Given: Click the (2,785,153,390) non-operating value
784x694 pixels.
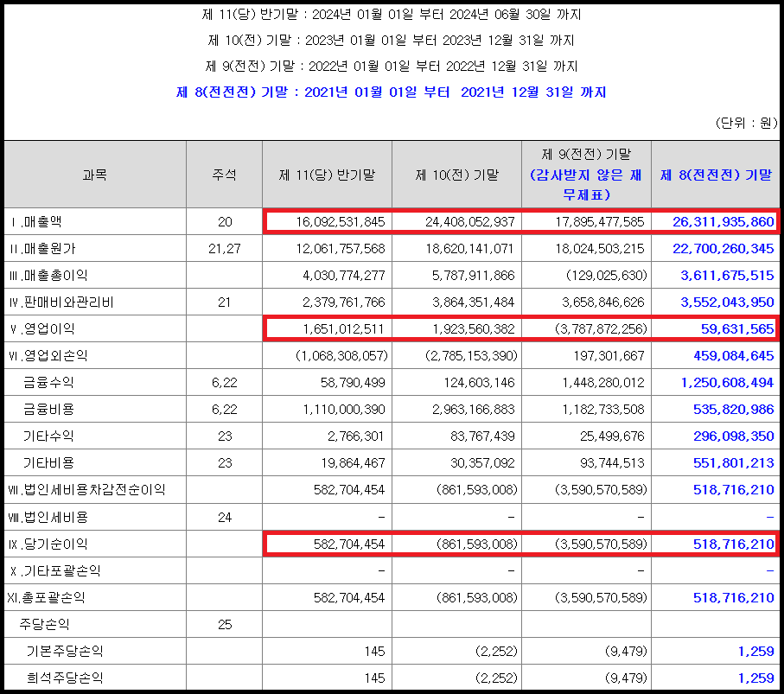Looking at the screenshot, I should 471,355.
